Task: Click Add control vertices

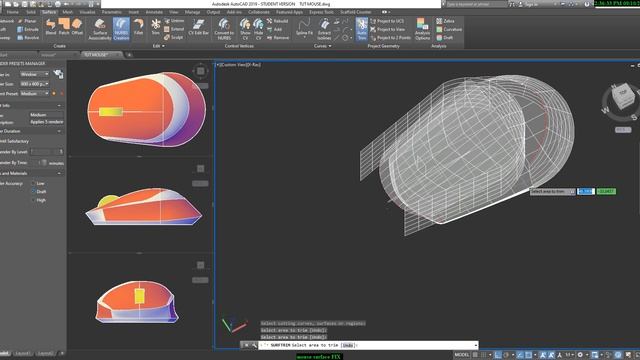Action: point(274,29)
